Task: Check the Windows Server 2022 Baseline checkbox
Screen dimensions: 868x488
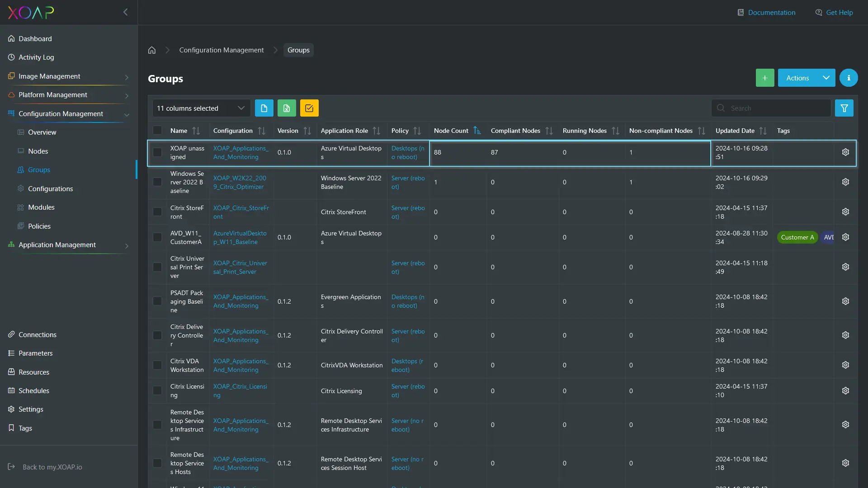Action: [157, 182]
